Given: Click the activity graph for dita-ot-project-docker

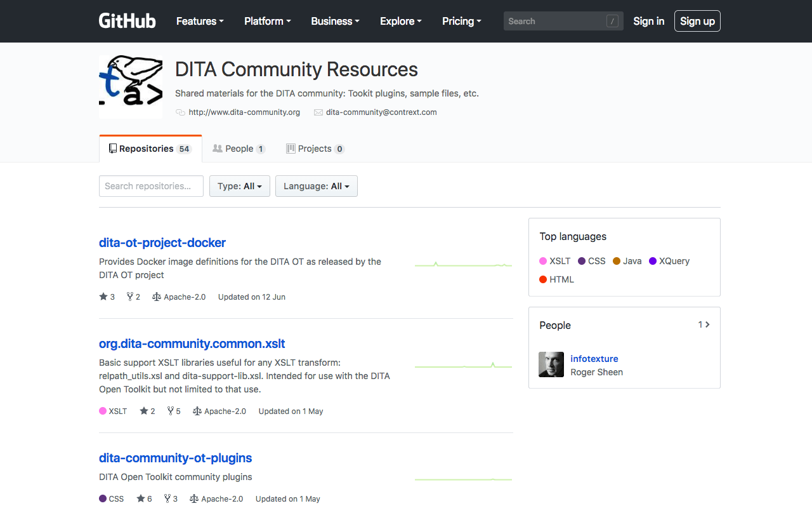Looking at the screenshot, I should click(463, 265).
